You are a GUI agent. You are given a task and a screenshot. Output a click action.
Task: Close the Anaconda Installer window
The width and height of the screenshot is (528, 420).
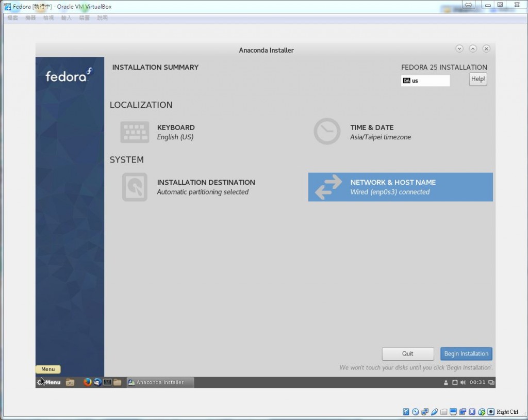click(x=486, y=49)
